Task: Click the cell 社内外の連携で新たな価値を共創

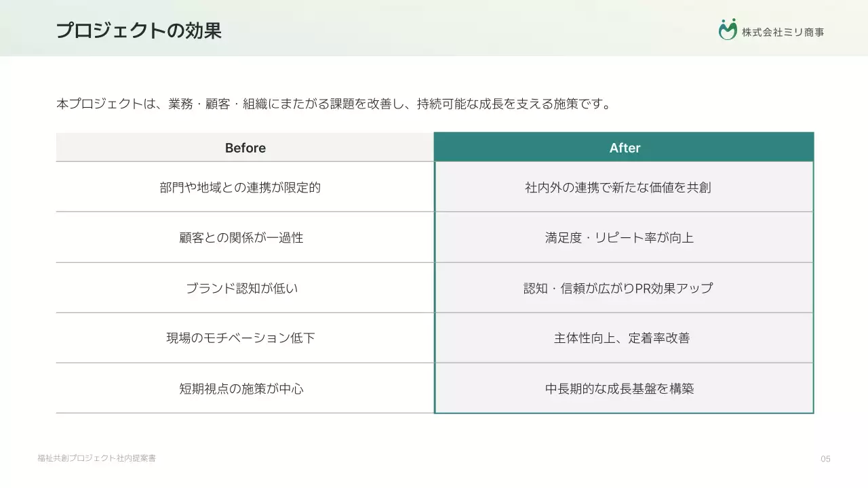Action: tap(624, 186)
